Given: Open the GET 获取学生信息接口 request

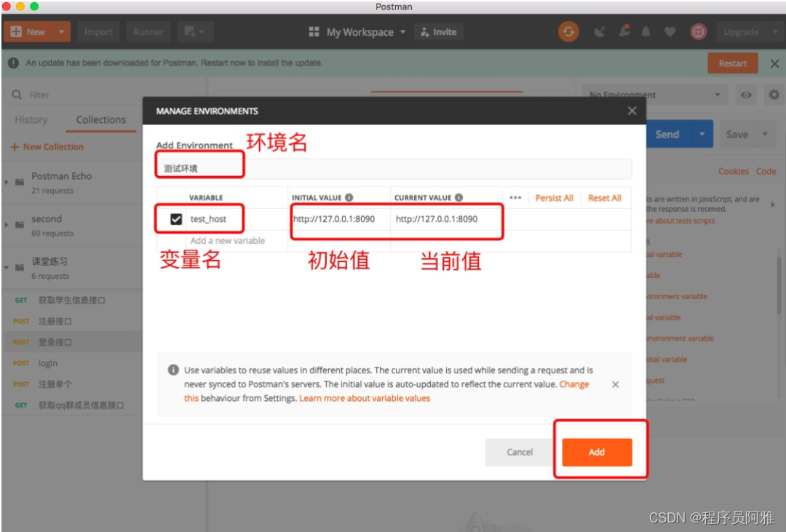Looking at the screenshot, I should (x=74, y=301).
